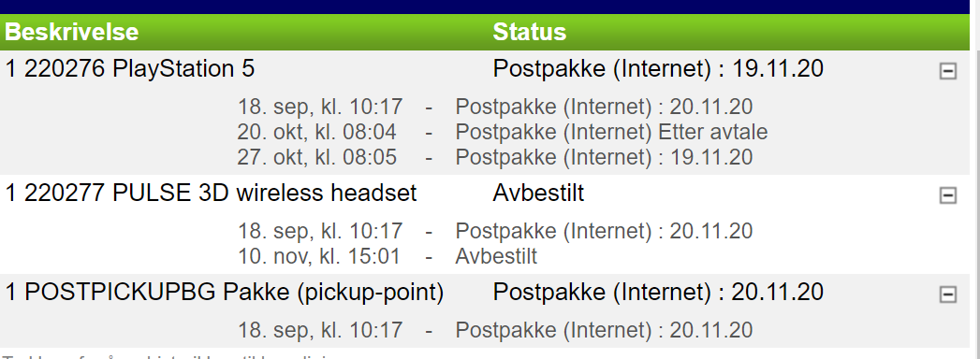Collapse the POSTPICKUPBG Pakke history
The image size is (980, 359).
click(947, 294)
